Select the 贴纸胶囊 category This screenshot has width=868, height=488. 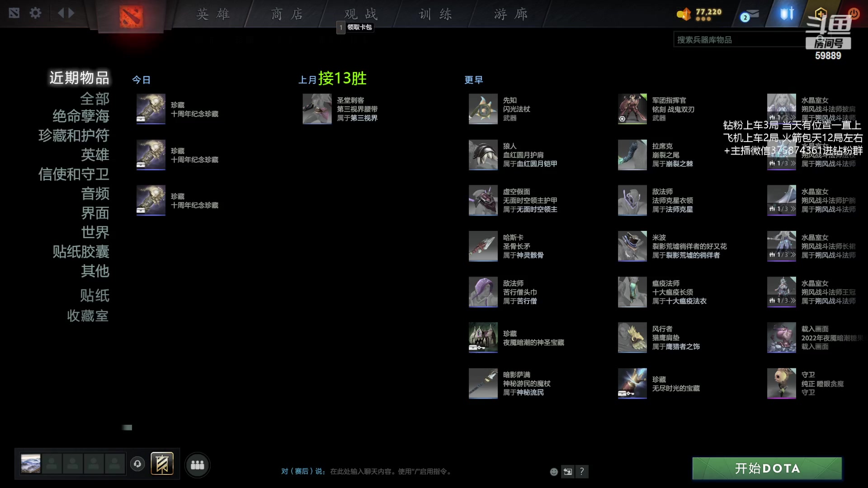(80, 252)
